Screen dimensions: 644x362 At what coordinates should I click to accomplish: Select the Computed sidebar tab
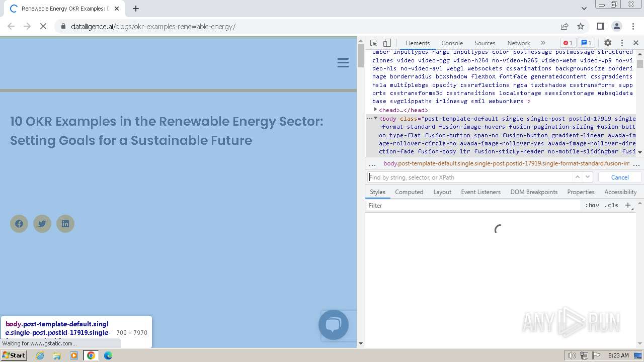click(409, 192)
